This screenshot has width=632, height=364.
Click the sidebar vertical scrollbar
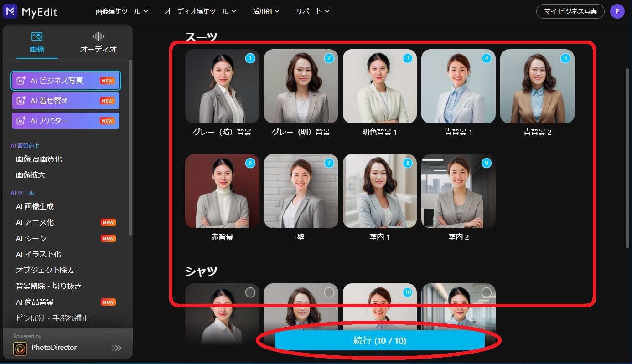(131, 147)
